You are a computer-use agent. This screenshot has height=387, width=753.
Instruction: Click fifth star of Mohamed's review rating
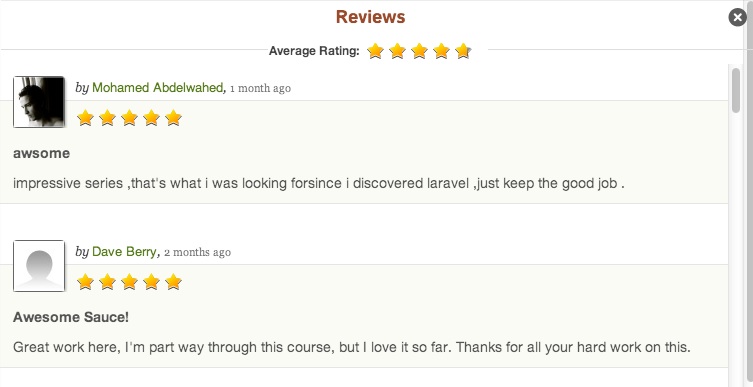[x=173, y=118]
